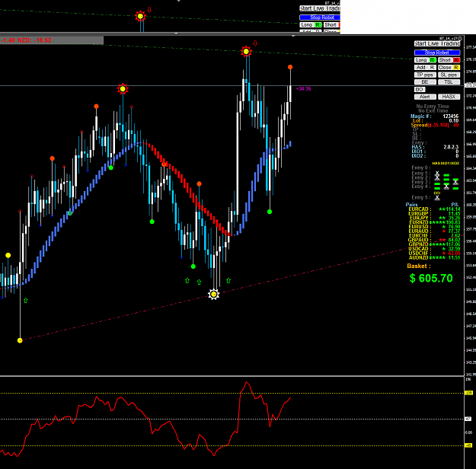Click the AUDNZD pair row
Viewport: 476px width, 469px height.
pyautogui.click(x=434, y=258)
